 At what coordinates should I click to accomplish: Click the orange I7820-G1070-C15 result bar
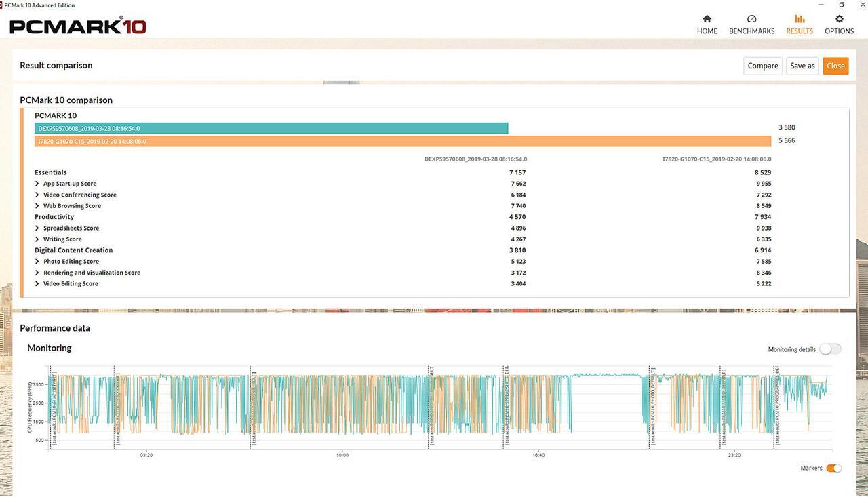pos(403,141)
